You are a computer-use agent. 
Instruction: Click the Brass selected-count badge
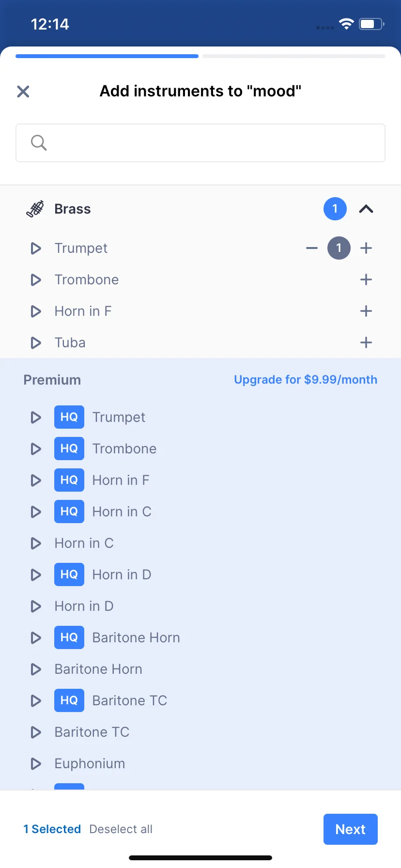coord(335,209)
